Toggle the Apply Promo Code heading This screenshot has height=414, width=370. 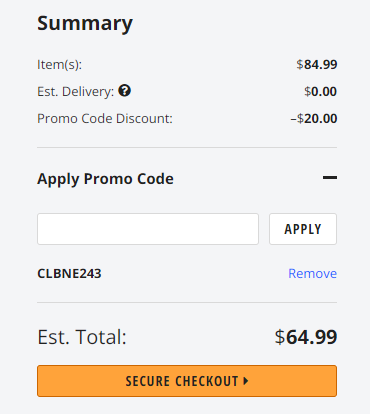[x=105, y=179]
